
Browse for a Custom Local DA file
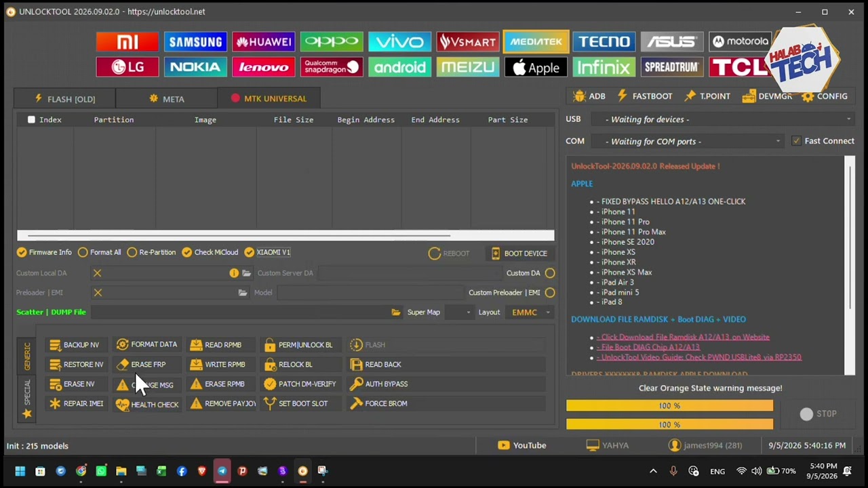tap(246, 273)
